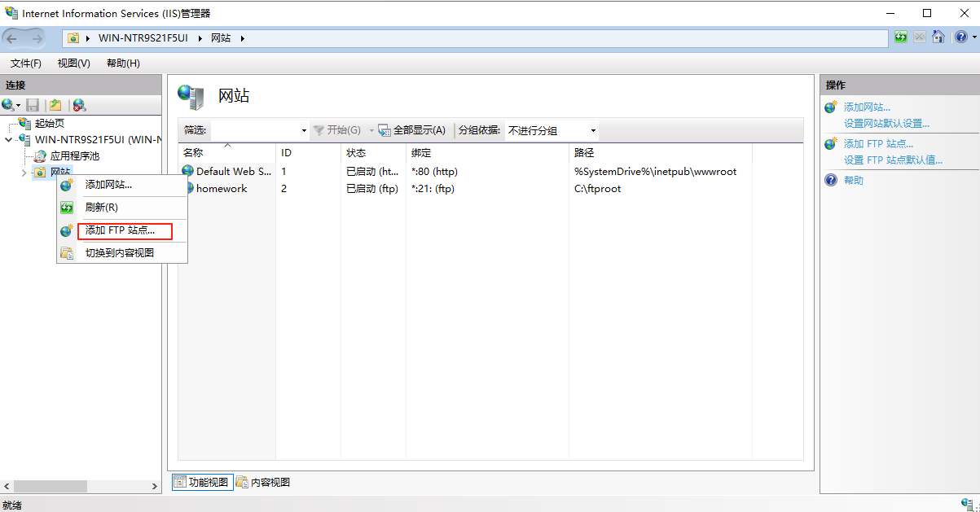This screenshot has height=512, width=980.
Task: Open the 文件(F) menu
Action: click(26, 63)
